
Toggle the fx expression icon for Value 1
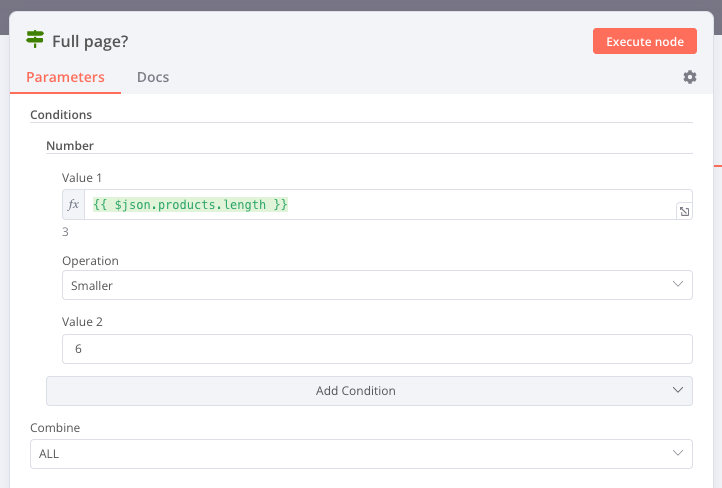pyautogui.click(x=73, y=204)
